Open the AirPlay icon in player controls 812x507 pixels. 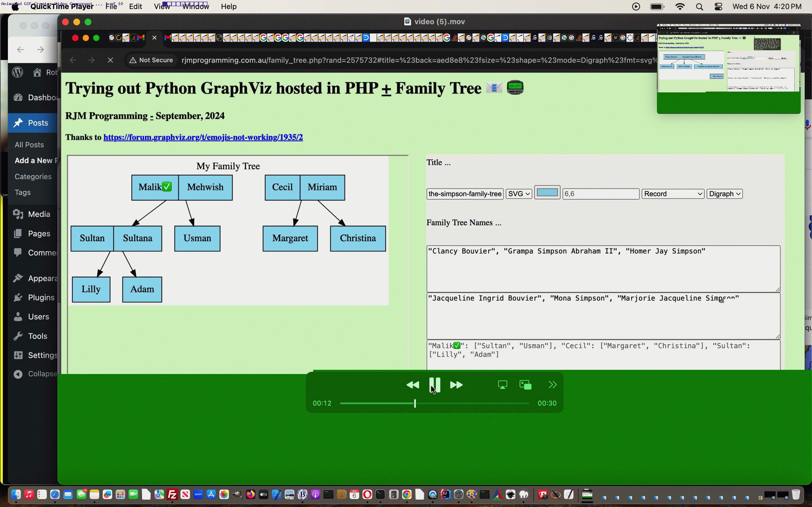[502, 384]
